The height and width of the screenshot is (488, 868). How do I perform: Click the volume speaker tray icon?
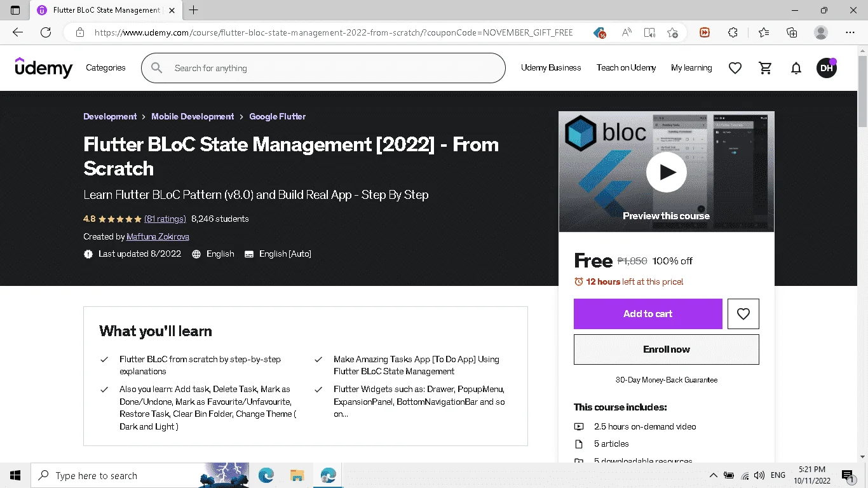759,475
